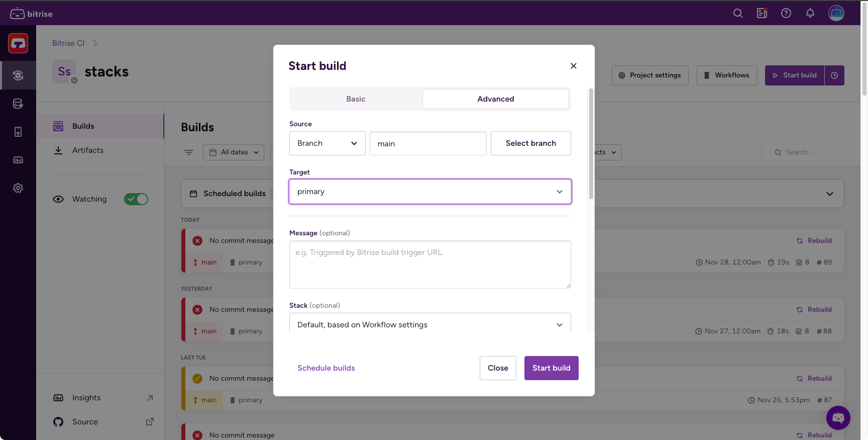Click the Select branch button
The width and height of the screenshot is (868, 440).
click(x=530, y=143)
